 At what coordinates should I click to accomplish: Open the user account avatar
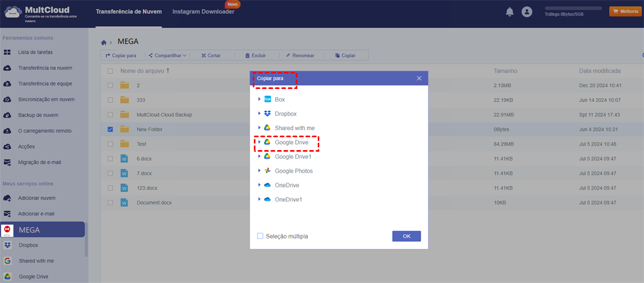pos(527,12)
